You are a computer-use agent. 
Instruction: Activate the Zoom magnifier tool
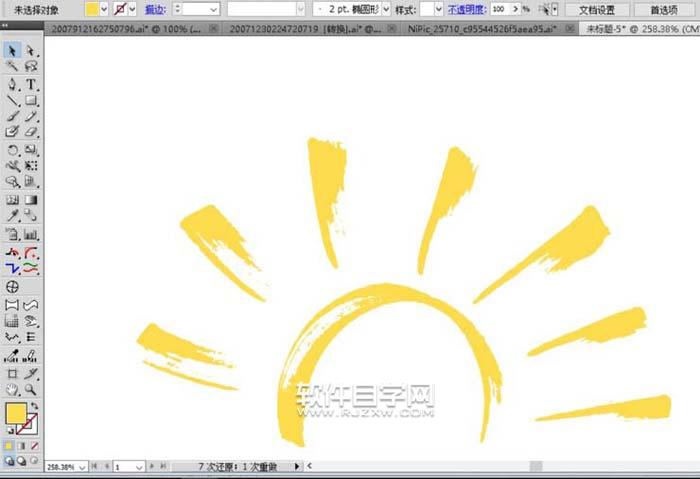click(x=31, y=390)
